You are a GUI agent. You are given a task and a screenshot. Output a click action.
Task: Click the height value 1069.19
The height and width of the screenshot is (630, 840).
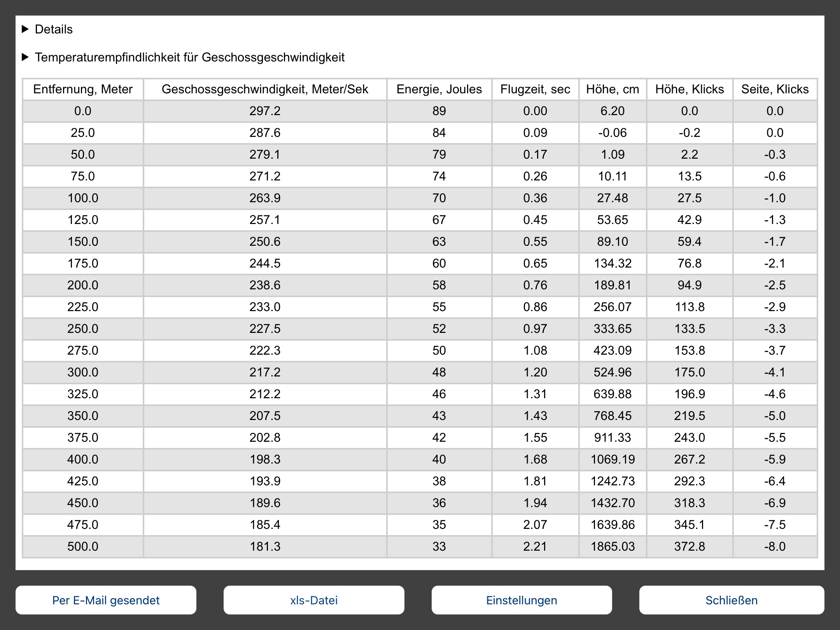coord(612,459)
